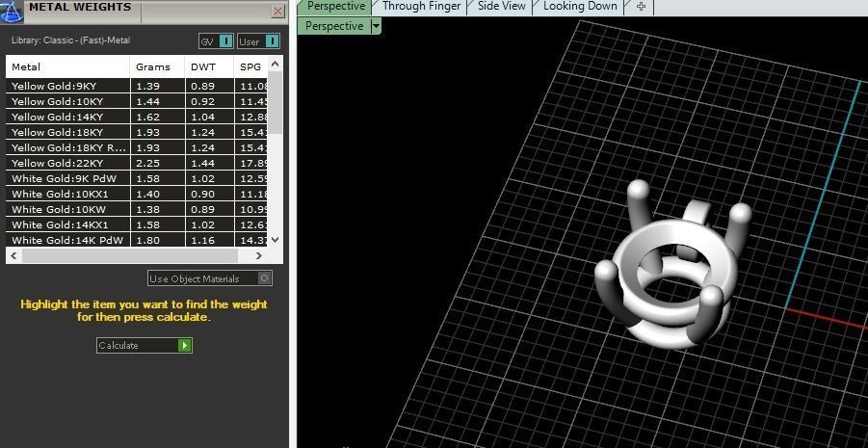Select the Yellow Gold:9KY row
868x448 pixels.
tap(137, 86)
